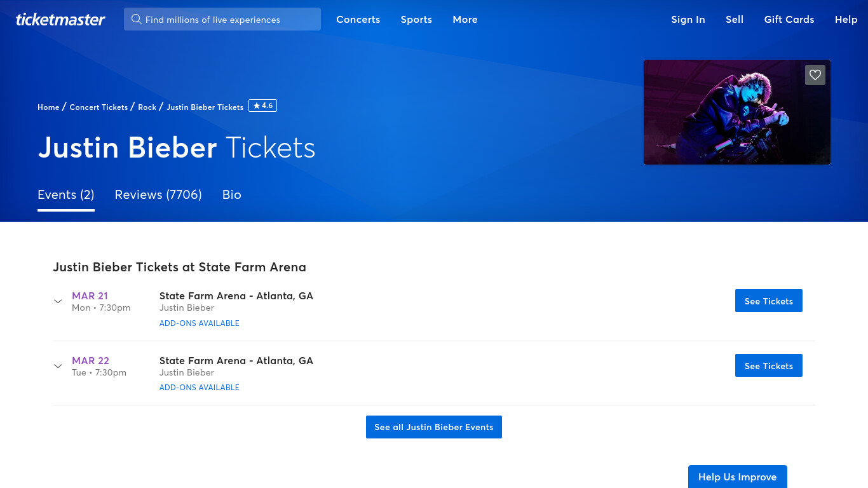This screenshot has height=488, width=868.
Task: Expand the MAR 21 event details chevron
Action: point(58,301)
